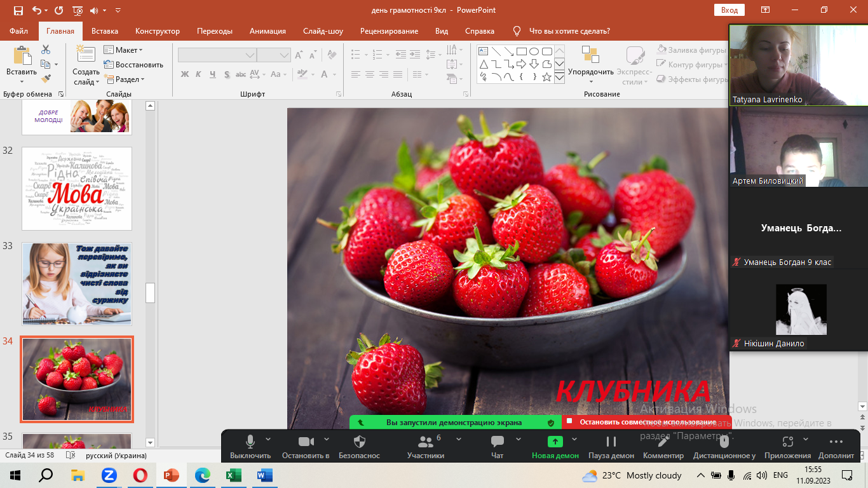This screenshot has height=488, width=868.
Task: Open Комментировать annotate tool in Zoom
Action: coord(663,442)
